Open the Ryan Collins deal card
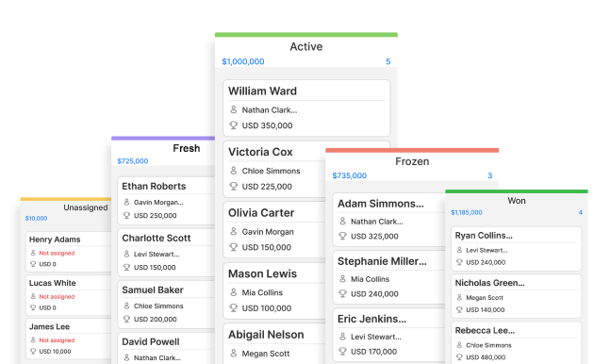This screenshot has width=610, height=364. [517, 249]
